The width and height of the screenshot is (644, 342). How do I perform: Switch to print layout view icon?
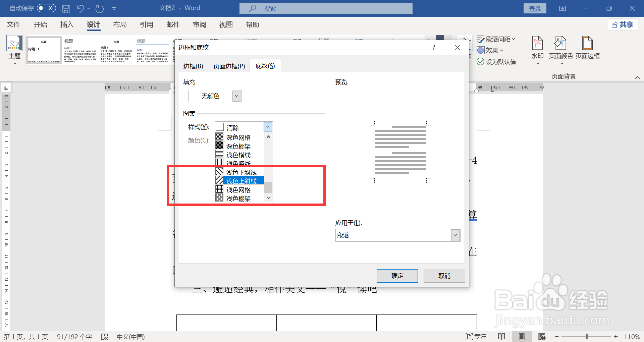522,337
